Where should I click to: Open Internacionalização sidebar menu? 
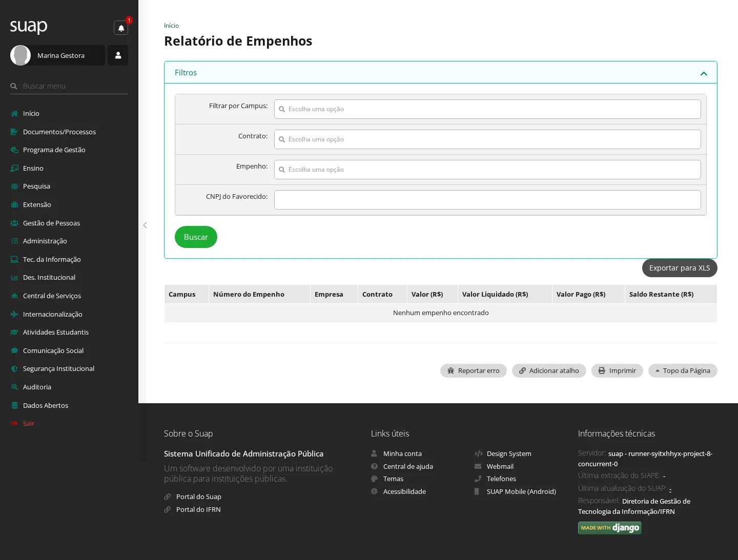[x=69, y=314]
